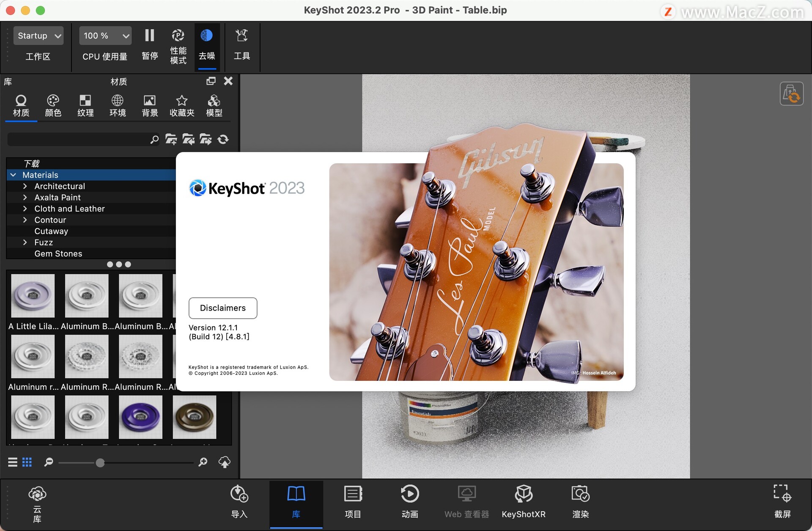Open the CPU 使用量 percentage dropdown
Viewport: 812px width, 531px height.
pos(104,36)
